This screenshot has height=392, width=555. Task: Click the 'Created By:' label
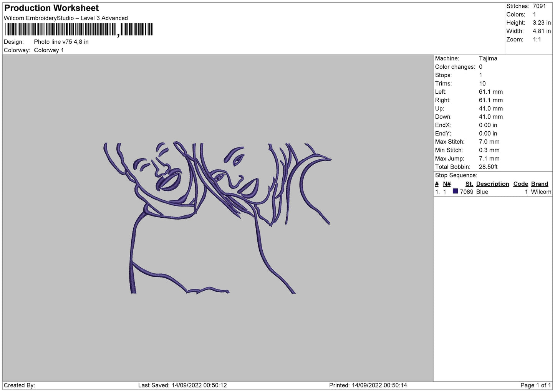[x=19, y=385]
